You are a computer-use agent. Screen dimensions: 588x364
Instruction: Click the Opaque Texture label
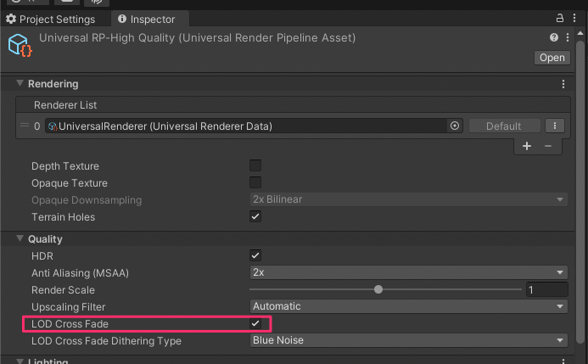(70, 183)
